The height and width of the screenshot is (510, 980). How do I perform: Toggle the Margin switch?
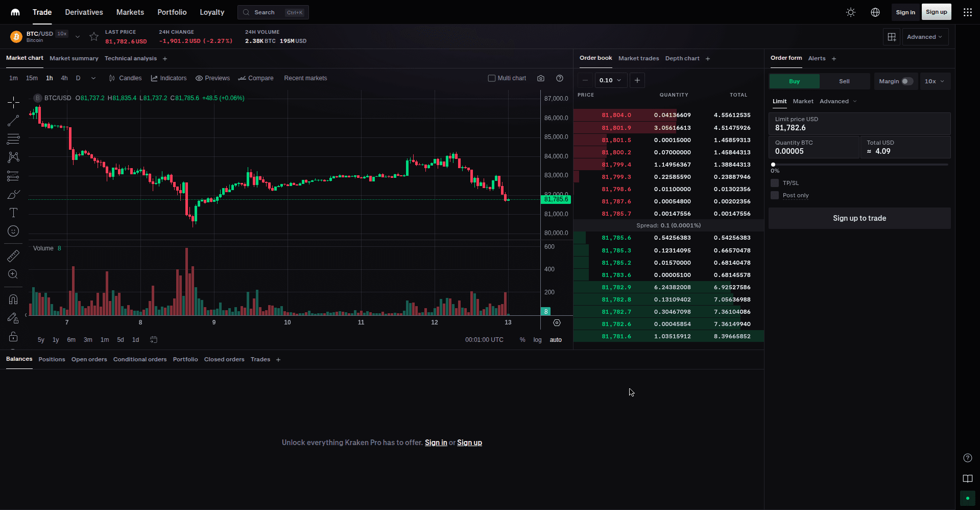pos(907,81)
